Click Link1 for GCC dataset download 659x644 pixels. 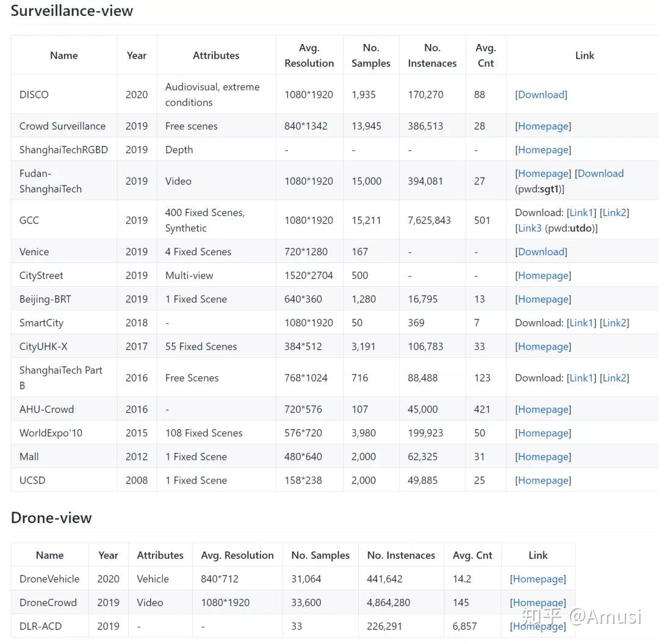580,212
